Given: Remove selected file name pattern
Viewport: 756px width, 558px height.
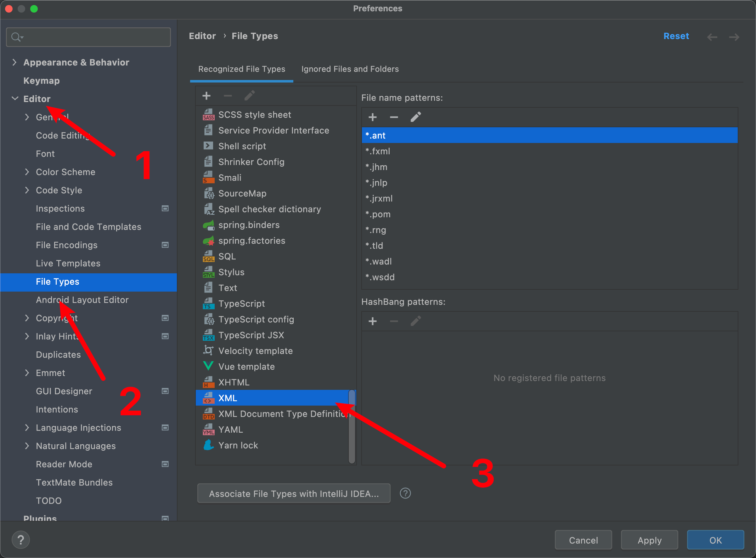Looking at the screenshot, I should [393, 117].
